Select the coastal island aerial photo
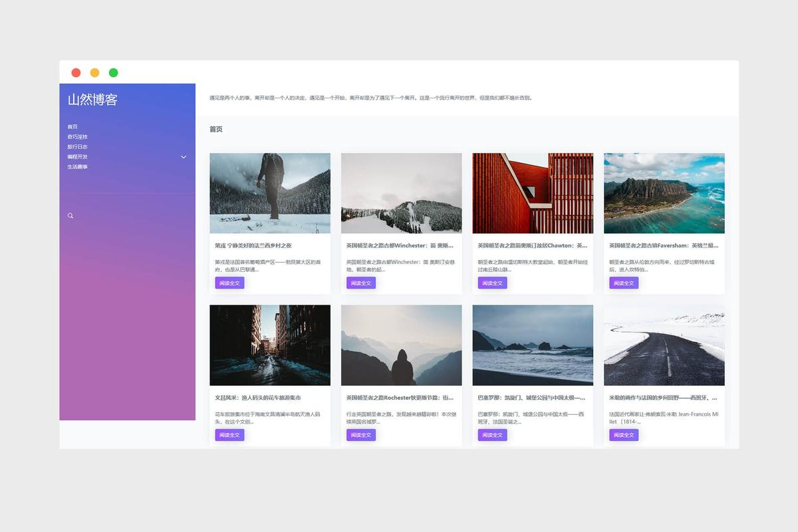This screenshot has height=532, width=798. 664,193
